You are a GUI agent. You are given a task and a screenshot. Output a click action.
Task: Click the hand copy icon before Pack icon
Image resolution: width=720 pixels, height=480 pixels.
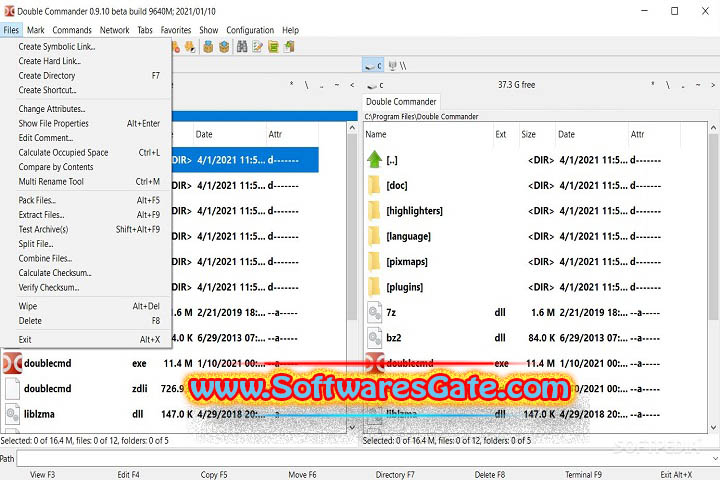tap(190, 47)
